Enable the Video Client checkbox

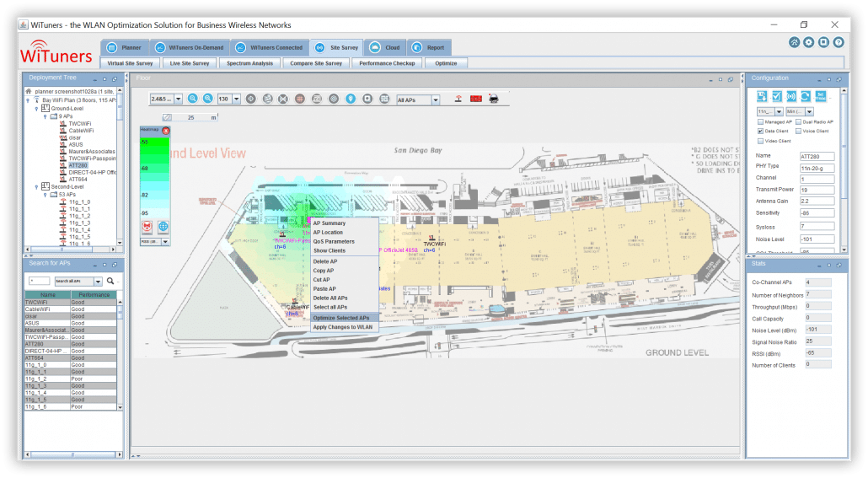760,141
